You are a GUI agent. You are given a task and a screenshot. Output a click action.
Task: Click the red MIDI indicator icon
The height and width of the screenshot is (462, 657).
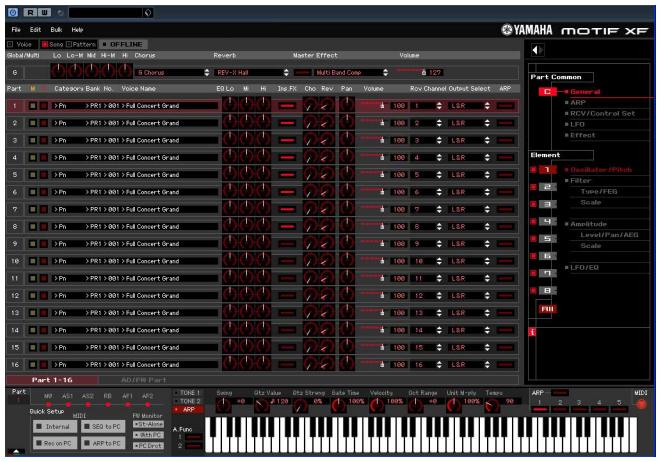click(641, 404)
